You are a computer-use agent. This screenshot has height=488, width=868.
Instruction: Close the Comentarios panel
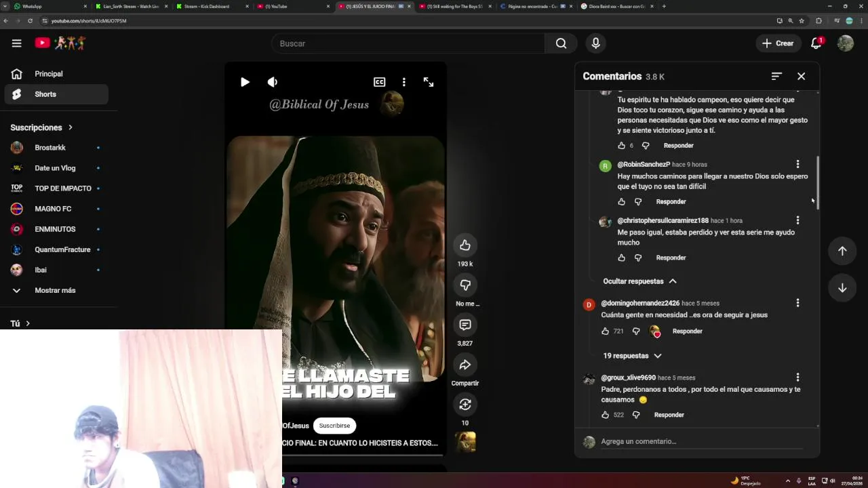coord(801,77)
